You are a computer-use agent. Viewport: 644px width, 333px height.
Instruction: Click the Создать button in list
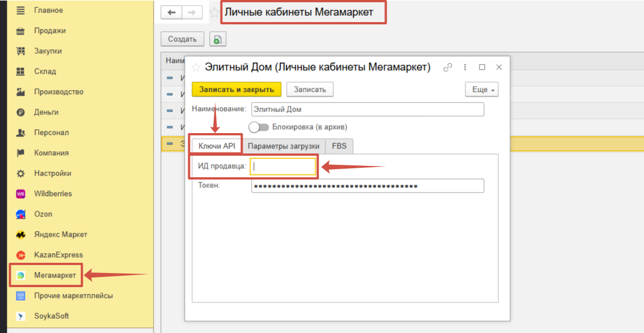[183, 40]
